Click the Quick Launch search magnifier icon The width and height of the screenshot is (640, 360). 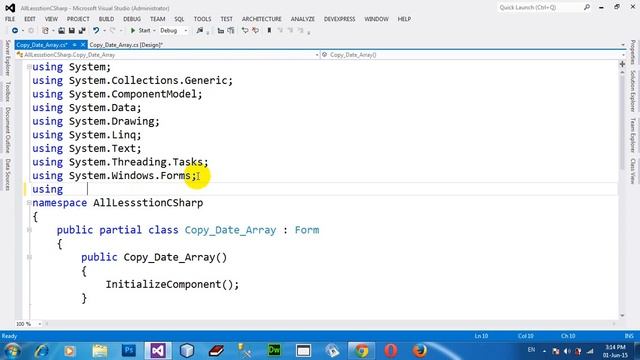587,7
